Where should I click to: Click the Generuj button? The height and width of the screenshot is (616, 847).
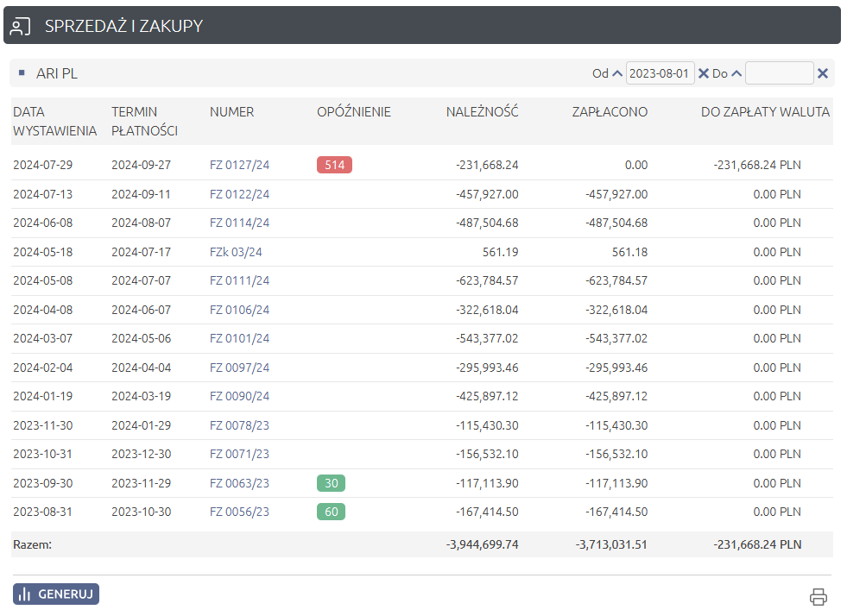56,594
